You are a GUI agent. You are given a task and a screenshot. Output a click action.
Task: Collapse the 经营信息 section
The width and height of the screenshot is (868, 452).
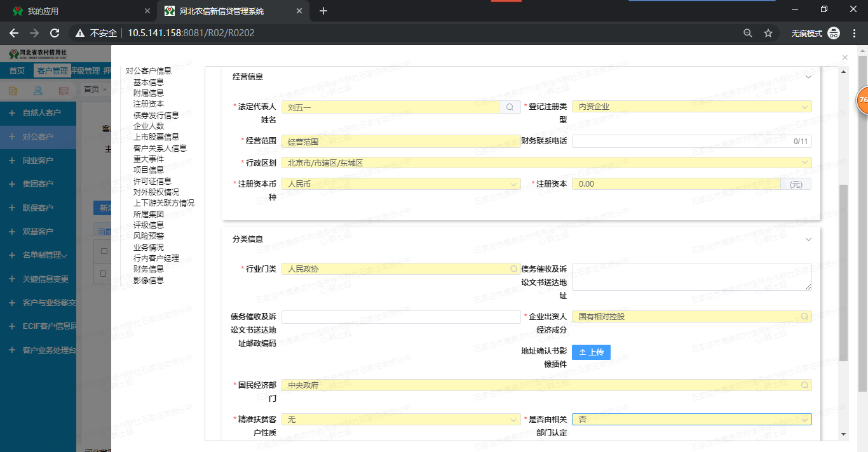coord(808,77)
